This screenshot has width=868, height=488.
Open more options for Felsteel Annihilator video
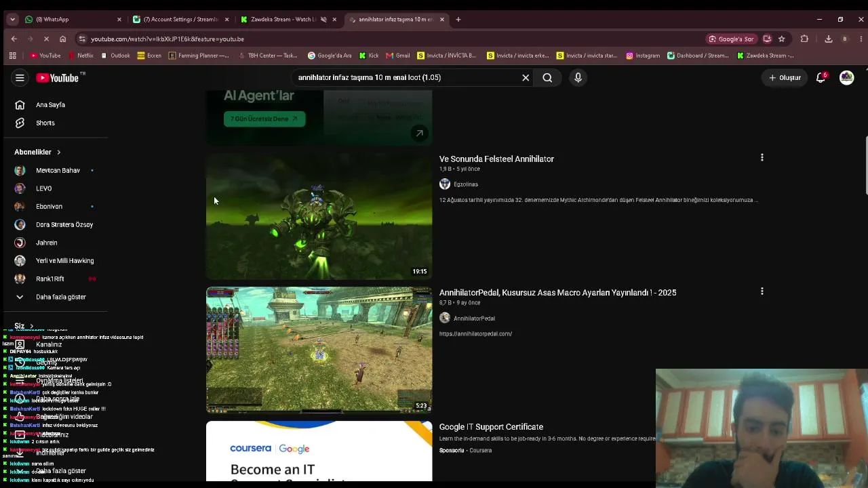coord(762,158)
